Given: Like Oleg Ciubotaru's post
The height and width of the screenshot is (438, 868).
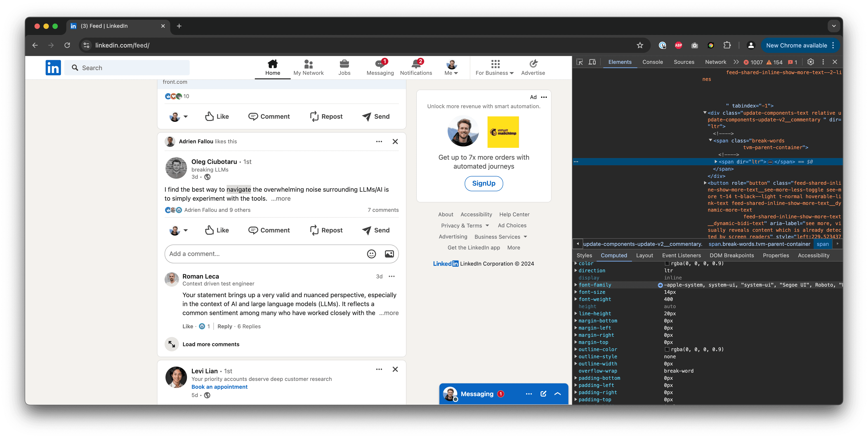Looking at the screenshot, I should click(x=217, y=230).
